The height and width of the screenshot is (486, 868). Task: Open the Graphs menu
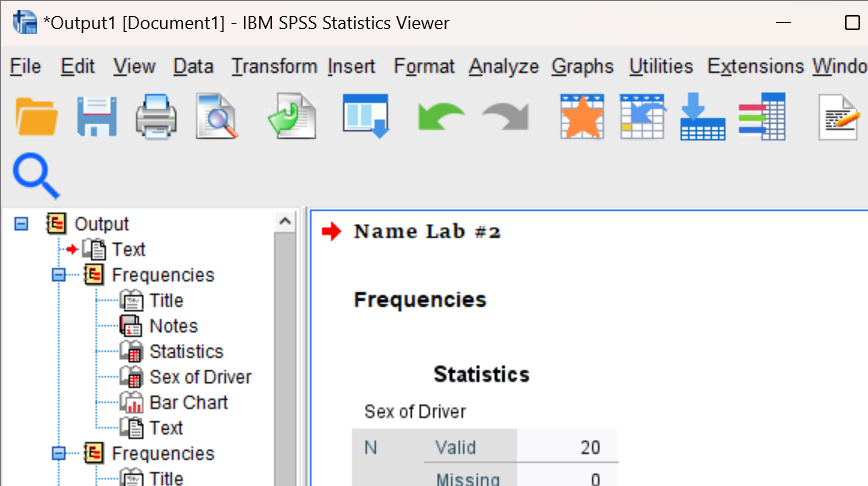click(x=582, y=66)
